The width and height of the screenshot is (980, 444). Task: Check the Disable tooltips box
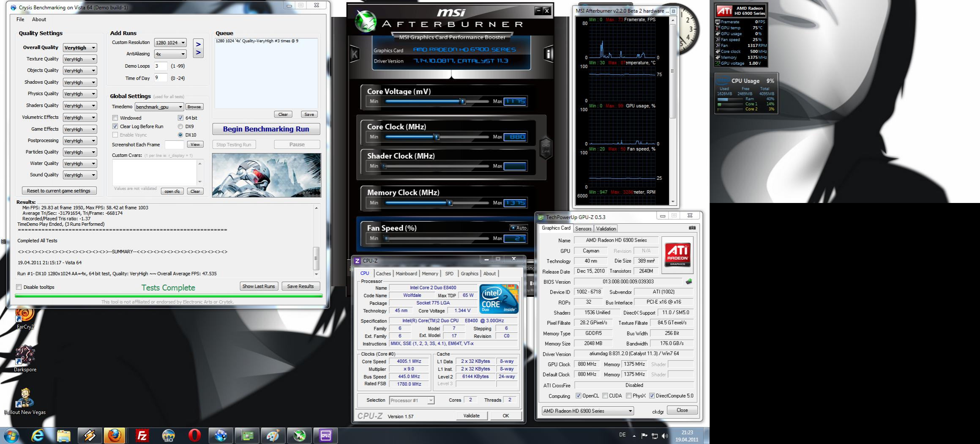coord(19,287)
